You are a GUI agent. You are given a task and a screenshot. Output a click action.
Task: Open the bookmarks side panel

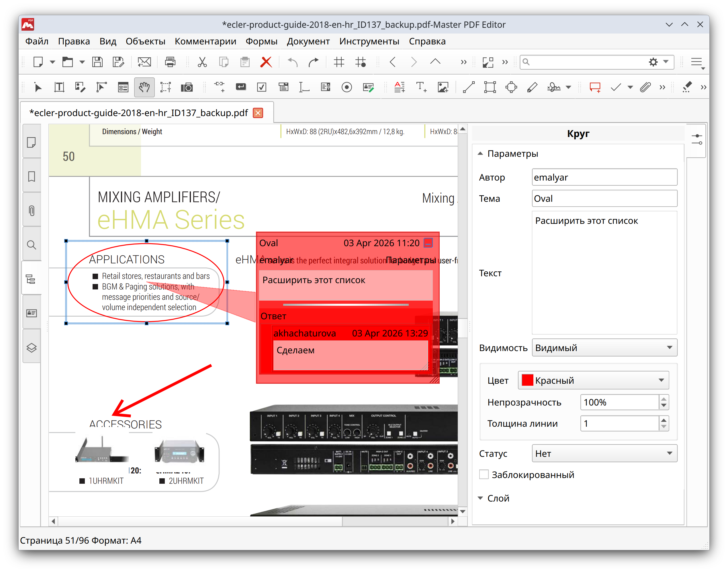[32, 177]
